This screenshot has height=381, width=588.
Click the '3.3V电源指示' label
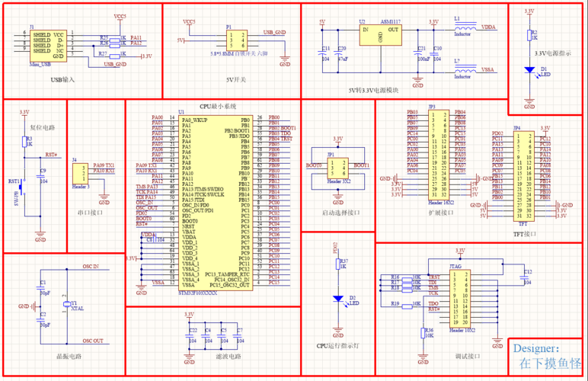tap(553, 53)
